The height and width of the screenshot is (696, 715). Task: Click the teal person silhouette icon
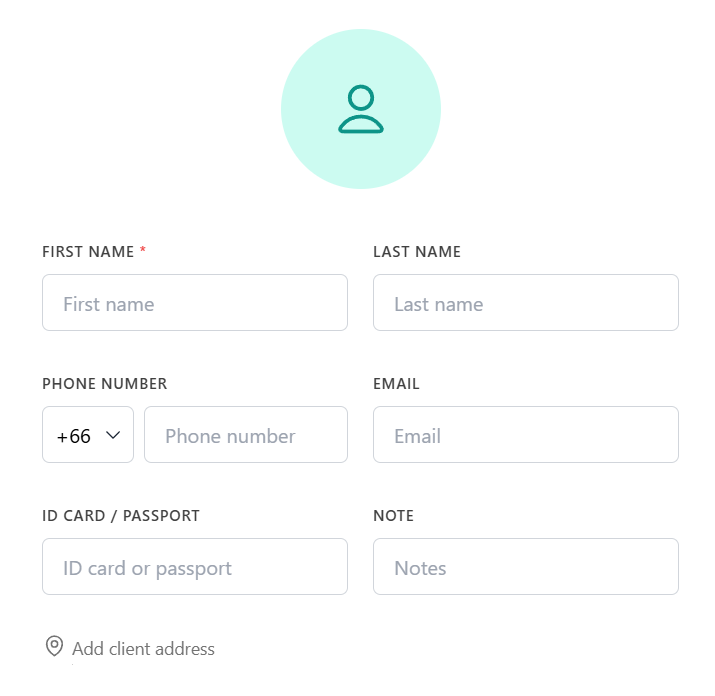tap(361, 110)
